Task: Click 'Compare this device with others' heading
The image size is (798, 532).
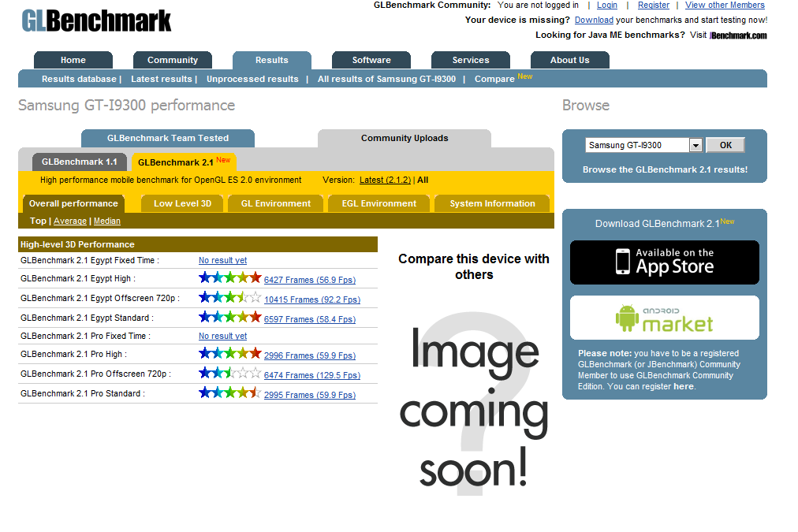Action: tap(474, 266)
